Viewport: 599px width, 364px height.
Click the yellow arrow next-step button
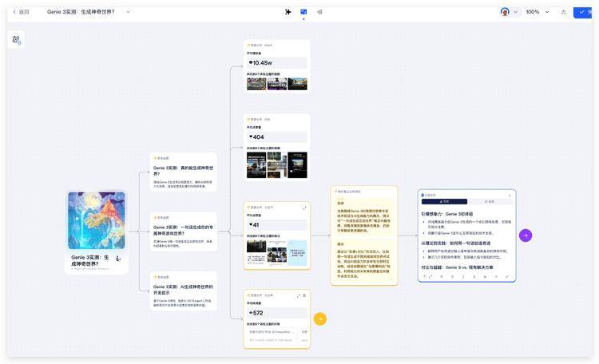[319, 319]
